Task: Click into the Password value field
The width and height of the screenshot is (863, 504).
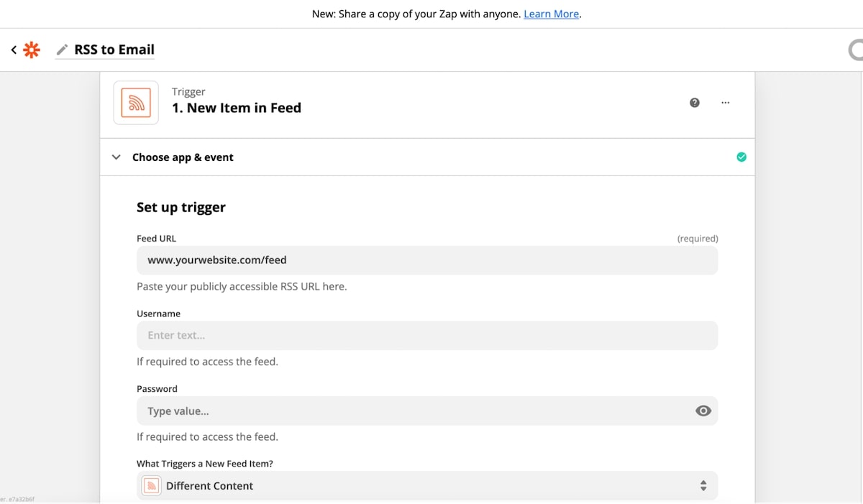Action: pyautogui.click(x=410, y=411)
